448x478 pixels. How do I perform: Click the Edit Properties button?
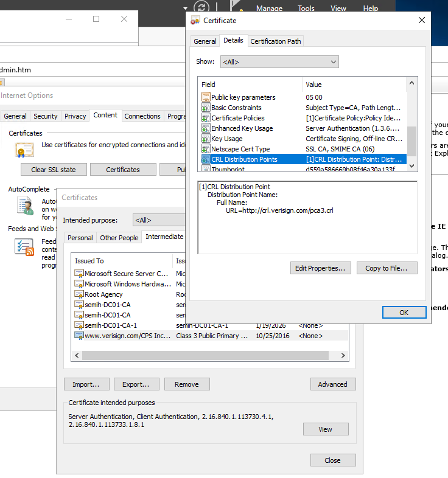point(320,268)
